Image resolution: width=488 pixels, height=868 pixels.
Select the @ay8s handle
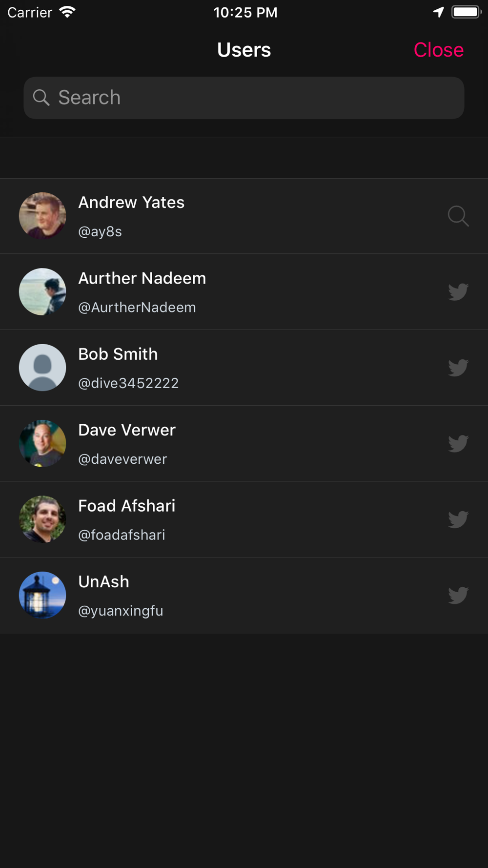[x=100, y=231]
